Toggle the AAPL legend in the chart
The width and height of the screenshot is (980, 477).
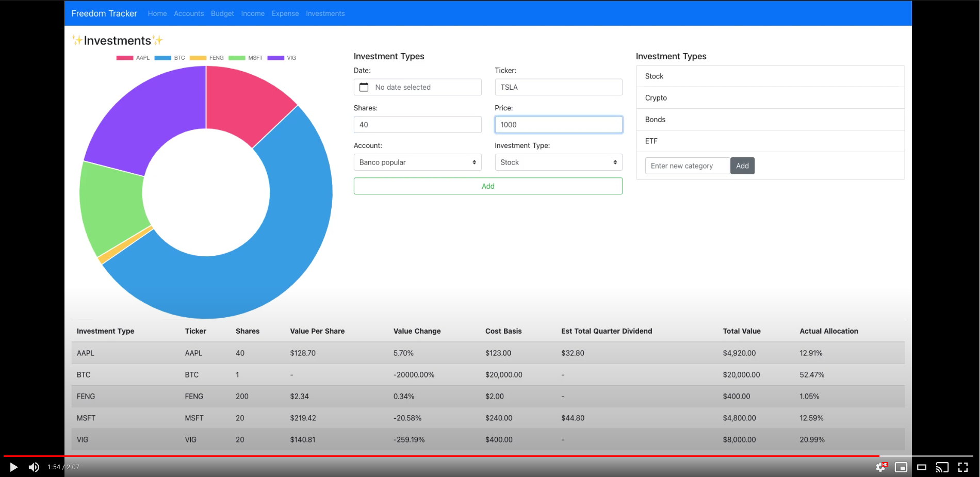coord(133,58)
